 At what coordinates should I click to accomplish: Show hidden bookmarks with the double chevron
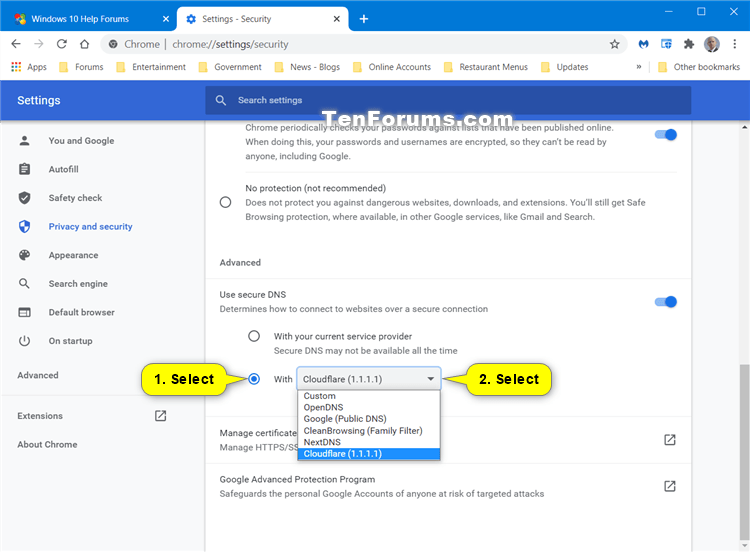pos(639,67)
